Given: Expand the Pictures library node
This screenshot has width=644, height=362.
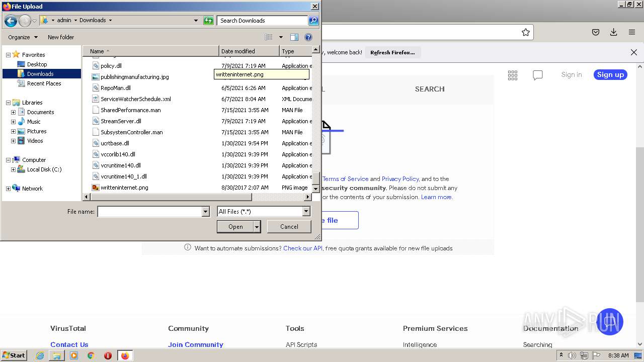Looking at the screenshot, I should coord(13,131).
